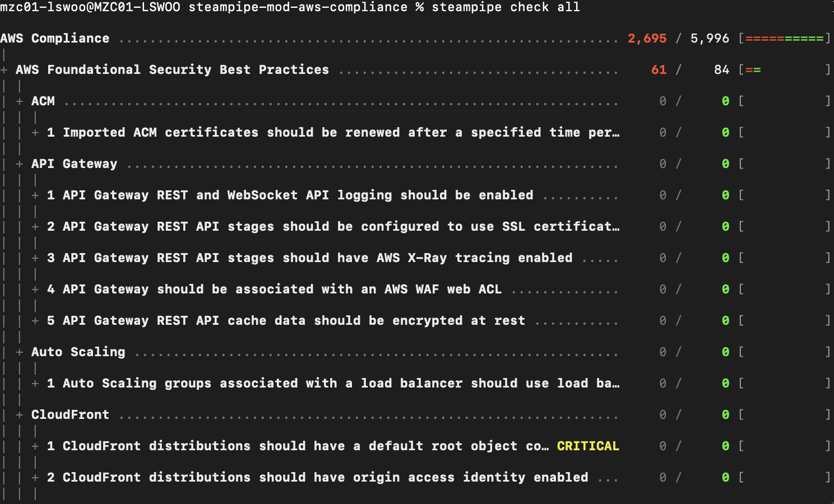Click plus marker before 'REST and WebSocket API logging'

click(x=35, y=195)
